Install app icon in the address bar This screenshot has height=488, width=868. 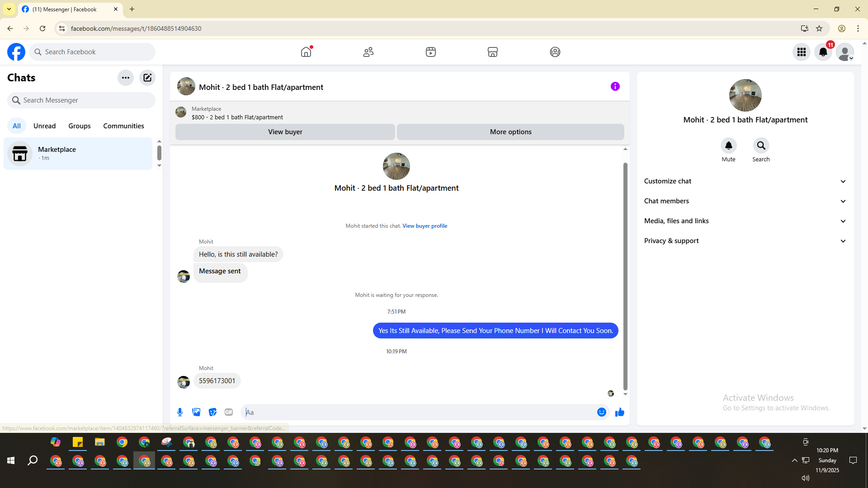click(805, 28)
